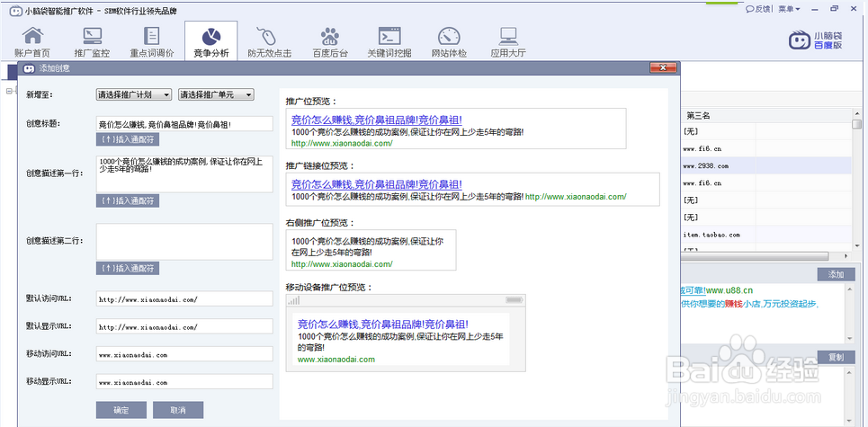Open 请选择推广计划 dropdown
Viewport: 868px width, 427px height.
tap(134, 94)
